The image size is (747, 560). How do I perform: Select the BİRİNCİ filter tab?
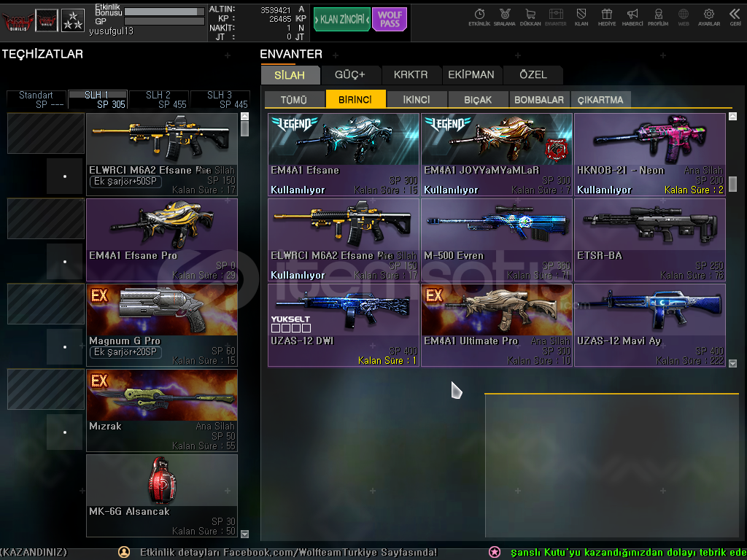coord(355,99)
